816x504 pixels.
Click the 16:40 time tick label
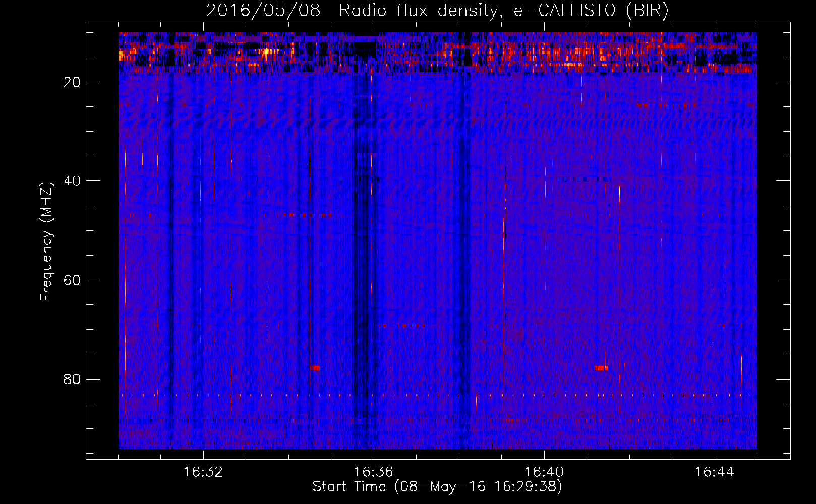(x=544, y=472)
